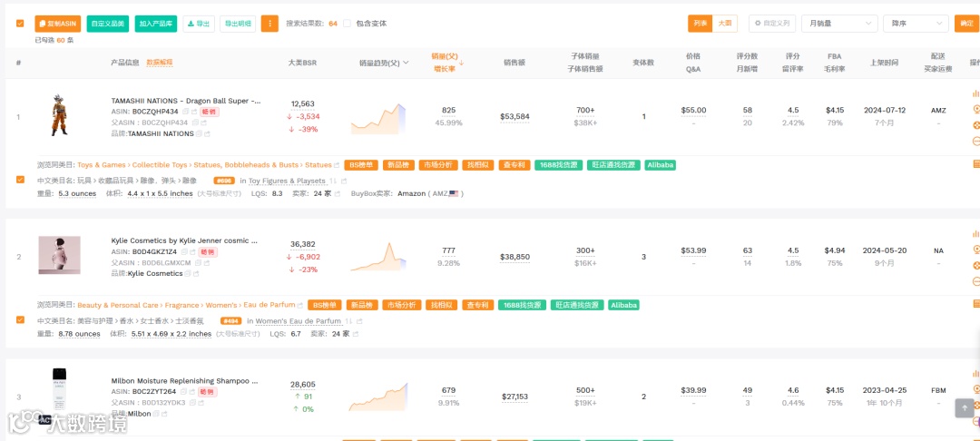
Task: Open the seller list icon next to 24 家 in Dragon Ball row
Action: [x=338, y=193]
